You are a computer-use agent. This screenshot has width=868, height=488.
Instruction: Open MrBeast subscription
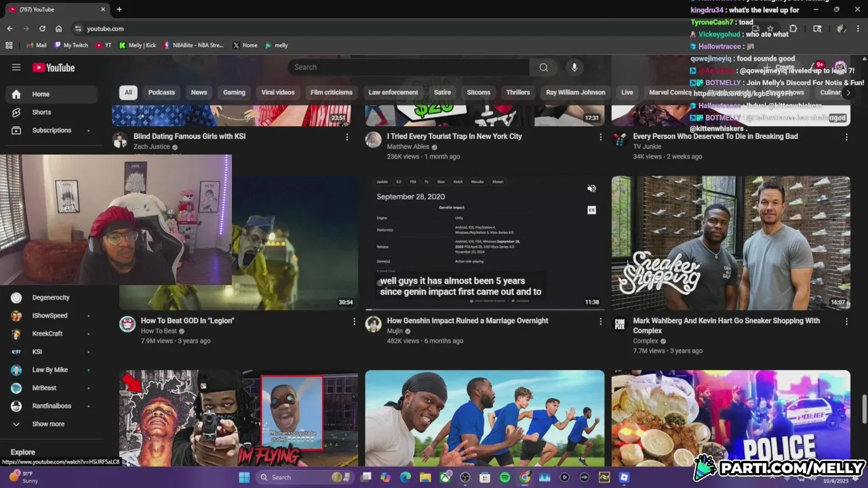pyautogui.click(x=51, y=388)
